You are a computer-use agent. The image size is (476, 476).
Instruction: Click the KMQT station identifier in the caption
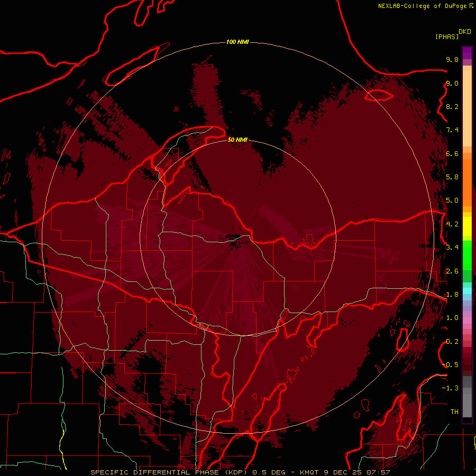(x=309, y=472)
